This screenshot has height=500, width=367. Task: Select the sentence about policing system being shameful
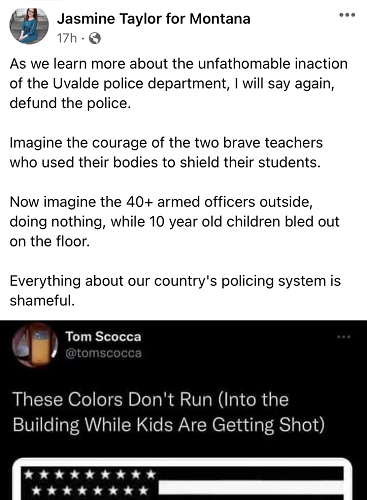(175, 291)
